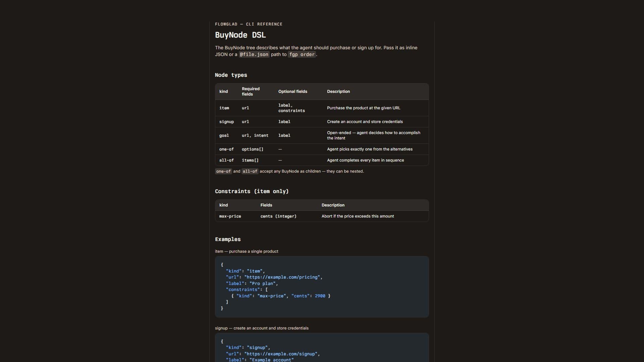Click the 'Node types' section heading

click(231, 75)
